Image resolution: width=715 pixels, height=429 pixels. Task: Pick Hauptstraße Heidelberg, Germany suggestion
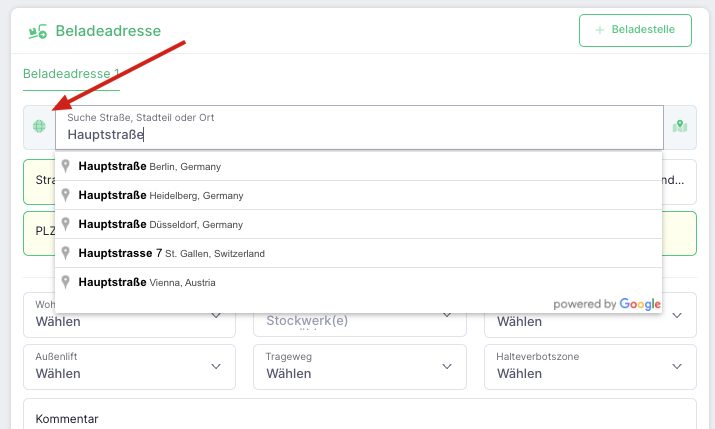click(358, 195)
